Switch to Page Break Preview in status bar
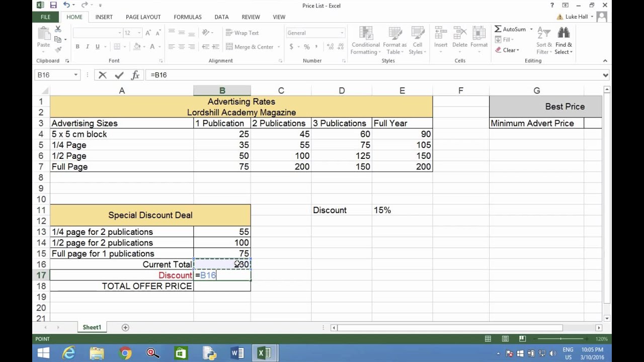 tap(522, 339)
